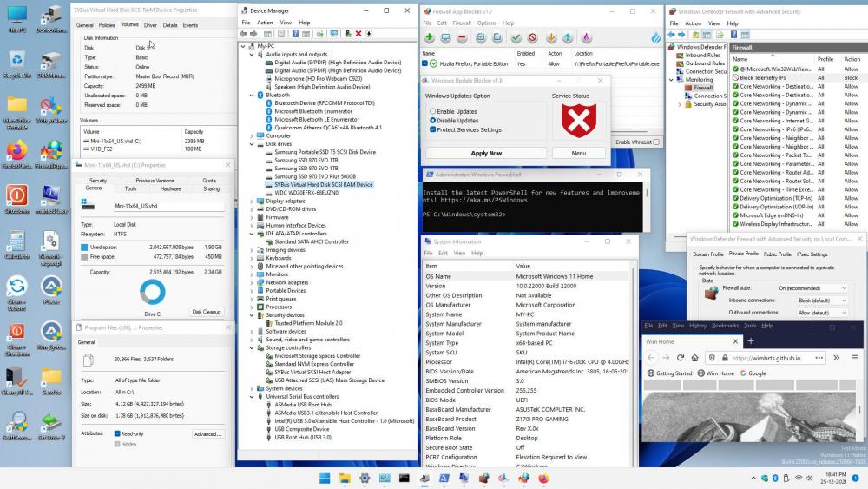Toggle the Read-only attribute checkbox
The image size is (868, 489).
pyautogui.click(x=117, y=433)
